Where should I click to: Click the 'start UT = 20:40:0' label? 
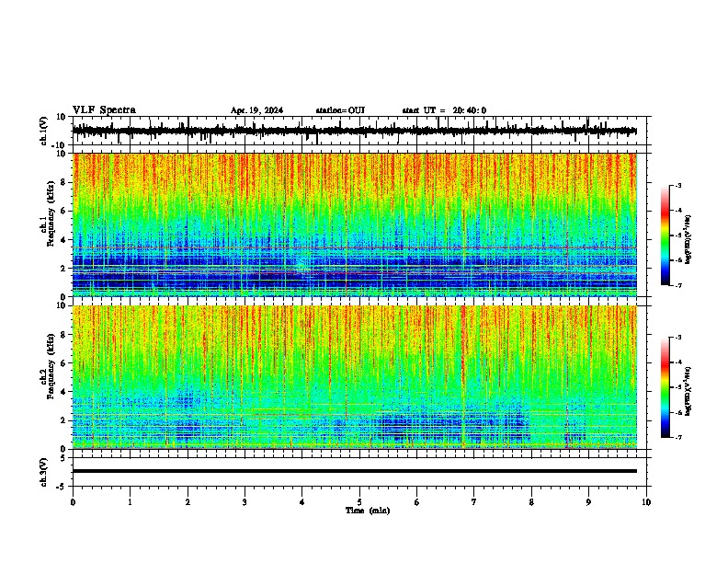point(444,110)
